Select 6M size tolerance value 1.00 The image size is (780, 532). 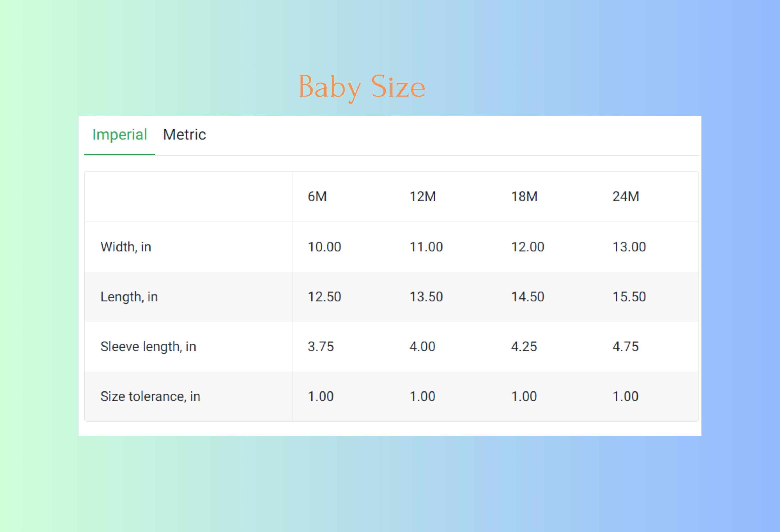point(321,397)
